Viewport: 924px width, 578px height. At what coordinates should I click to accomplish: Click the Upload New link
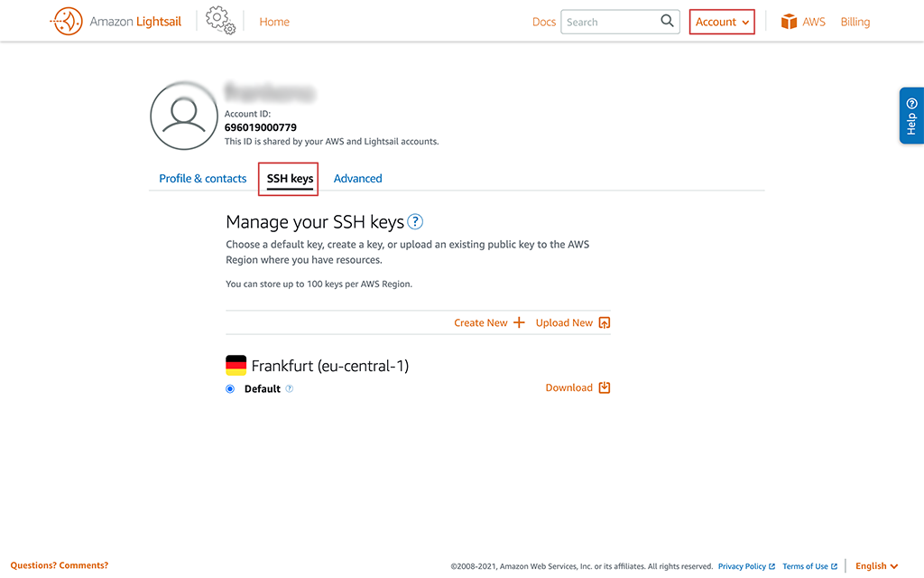(x=564, y=322)
